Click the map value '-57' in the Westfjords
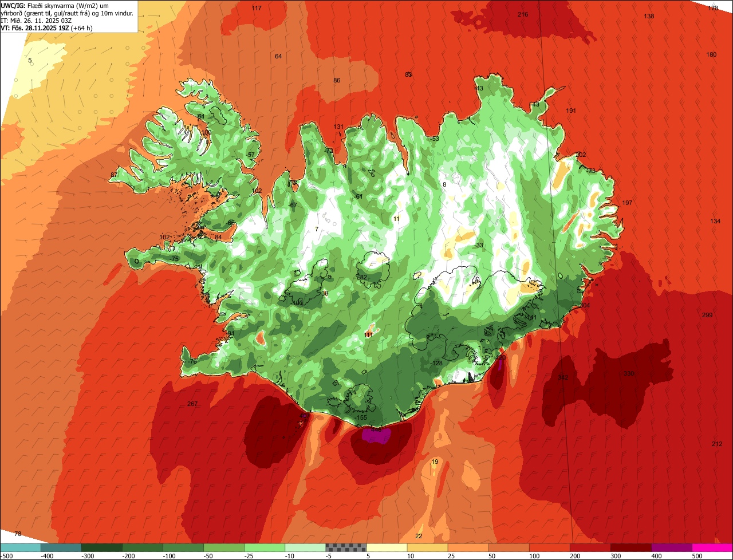Screen dimensions: 733x560 click(x=250, y=155)
